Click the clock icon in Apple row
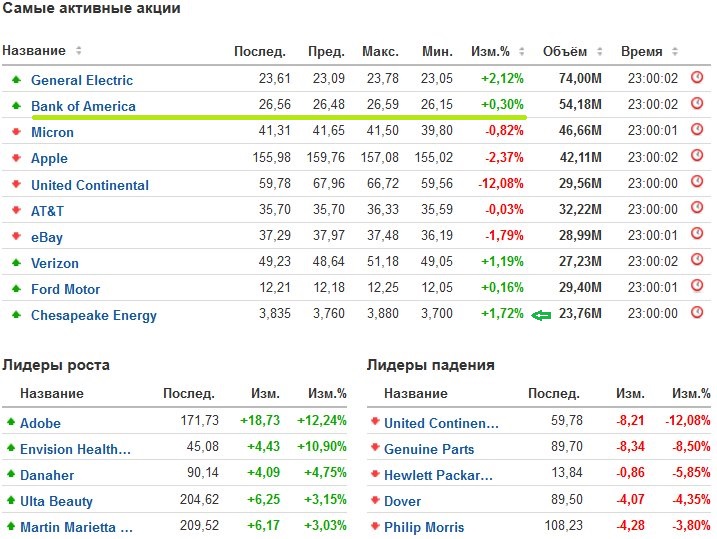 (x=697, y=157)
